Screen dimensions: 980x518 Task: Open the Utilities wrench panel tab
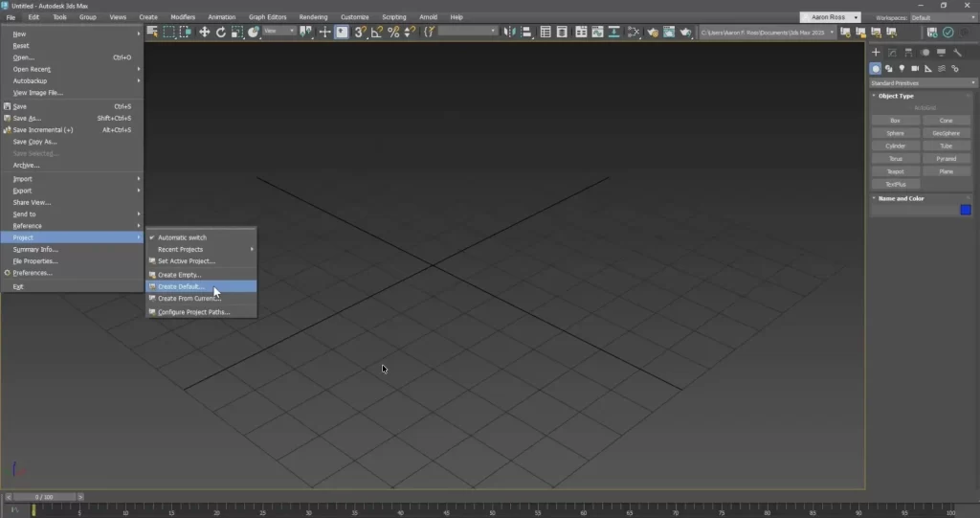[957, 53]
